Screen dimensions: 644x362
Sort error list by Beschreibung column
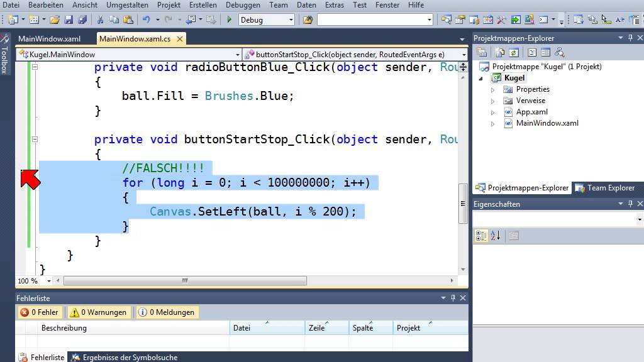point(133,328)
